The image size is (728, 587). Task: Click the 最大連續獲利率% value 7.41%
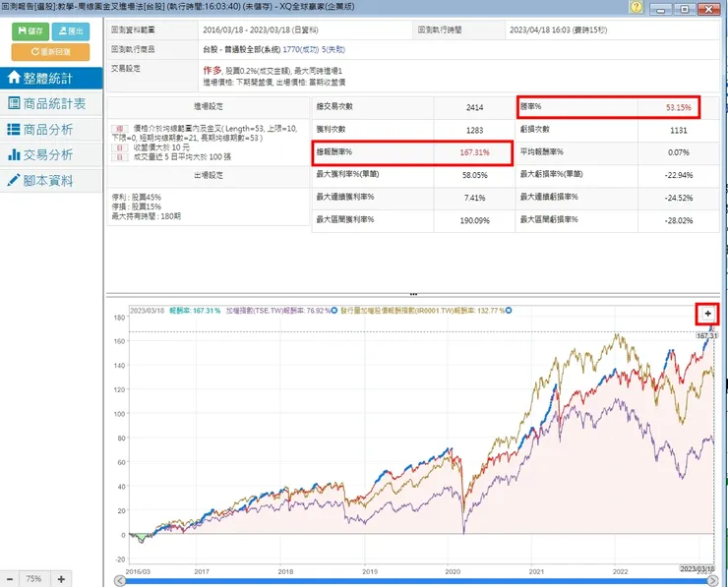[474, 199]
